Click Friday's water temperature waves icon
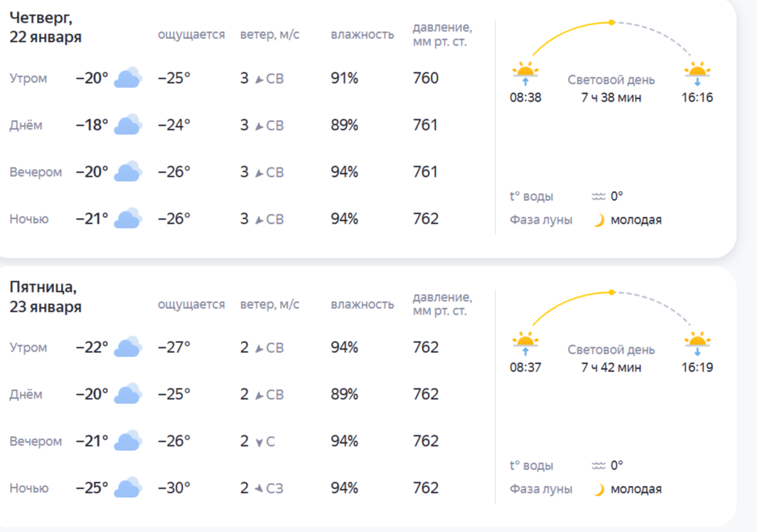Image resolution: width=757 pixels, height=532 pixels. point(598,466)
